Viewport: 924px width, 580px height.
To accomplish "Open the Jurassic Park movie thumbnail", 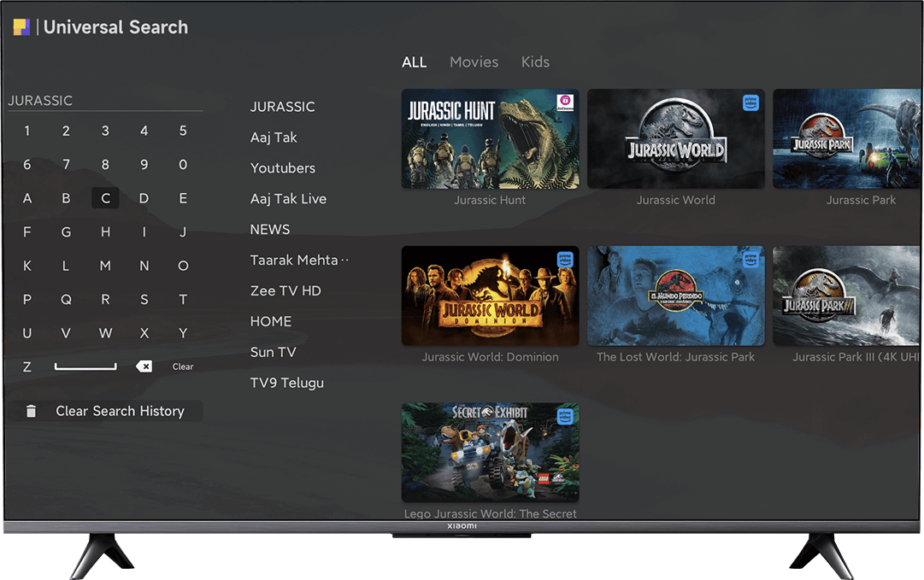I will (x=848, y=139).
